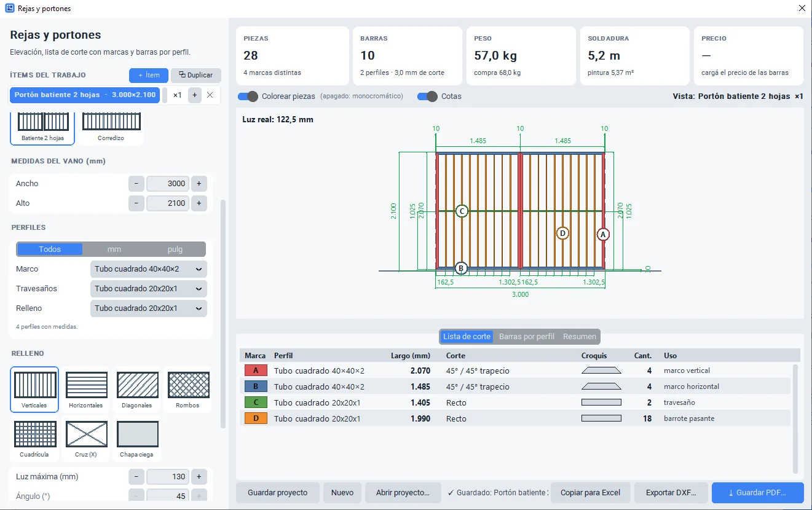812x510 pixels.
Task: Choose the Chapa ciega fill
Action: 136,439
